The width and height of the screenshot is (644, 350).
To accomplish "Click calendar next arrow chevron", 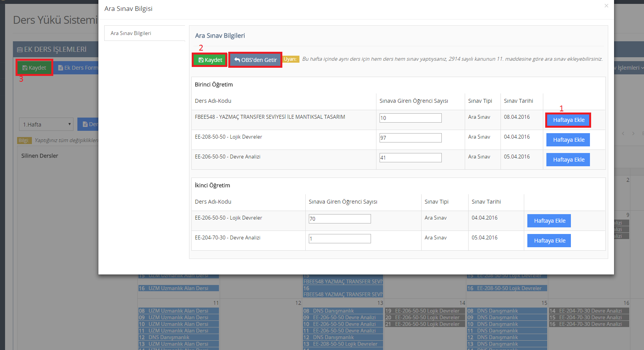I will coord(633,134).
